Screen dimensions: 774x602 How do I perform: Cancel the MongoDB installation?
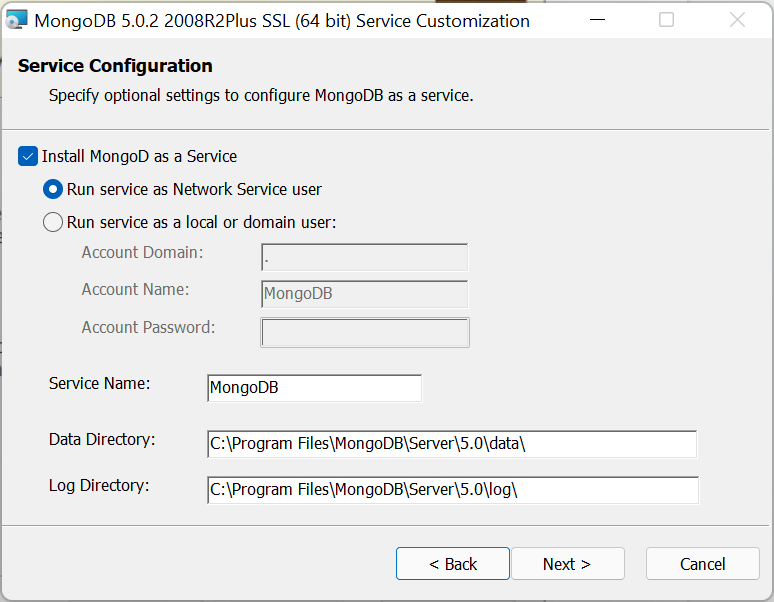(702, 564)
